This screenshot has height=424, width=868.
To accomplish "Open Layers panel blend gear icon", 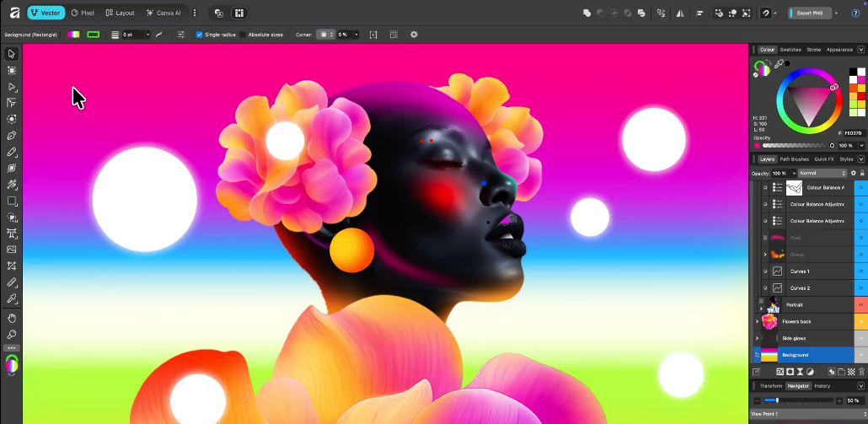I will (x=853, y=174).
